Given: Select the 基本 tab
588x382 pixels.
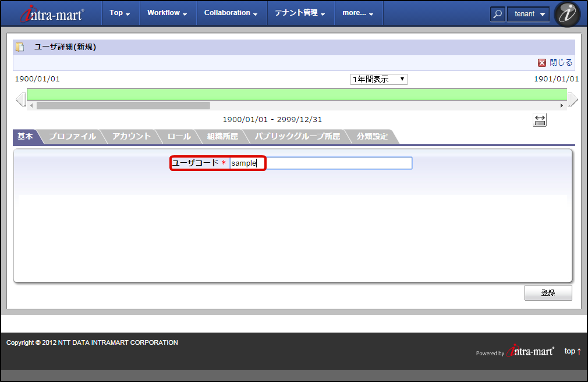Looking at the screenshot, I should [26, 136].
